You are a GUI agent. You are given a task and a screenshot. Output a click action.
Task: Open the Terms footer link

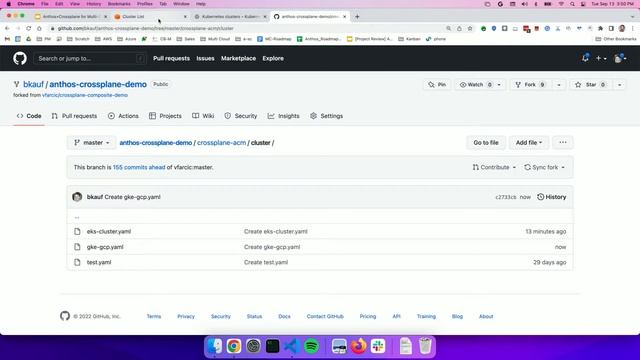[x=154, y=316]
